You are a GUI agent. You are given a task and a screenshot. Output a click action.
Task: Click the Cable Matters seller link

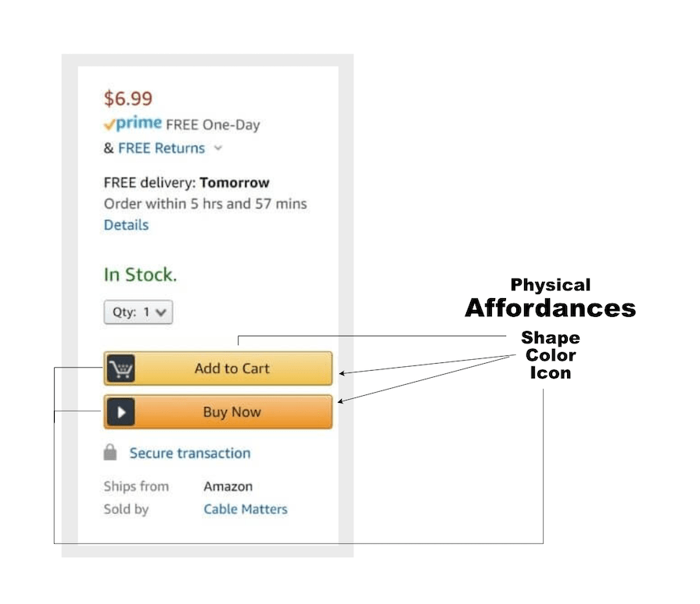point(245,509)
